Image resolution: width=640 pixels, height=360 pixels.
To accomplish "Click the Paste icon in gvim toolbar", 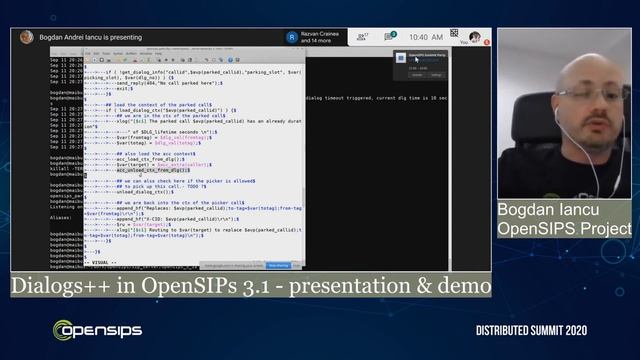I will [149, 60].
